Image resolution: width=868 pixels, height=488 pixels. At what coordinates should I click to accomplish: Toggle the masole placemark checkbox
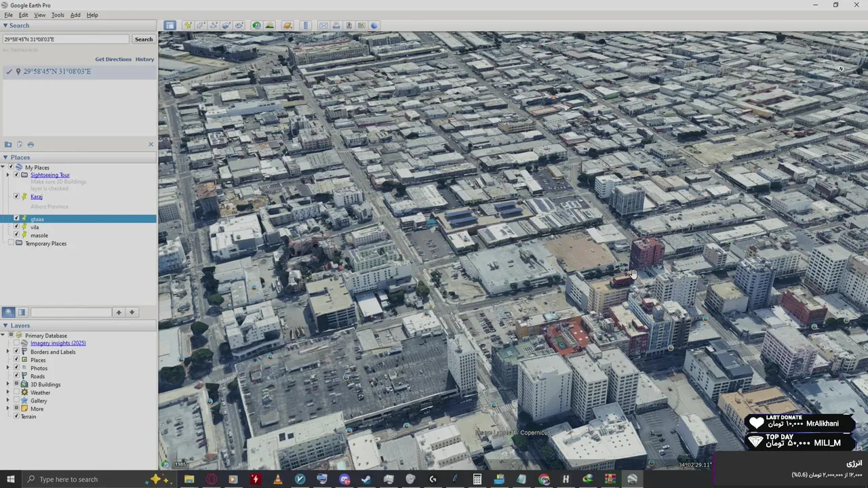click(x=16, y=235)
